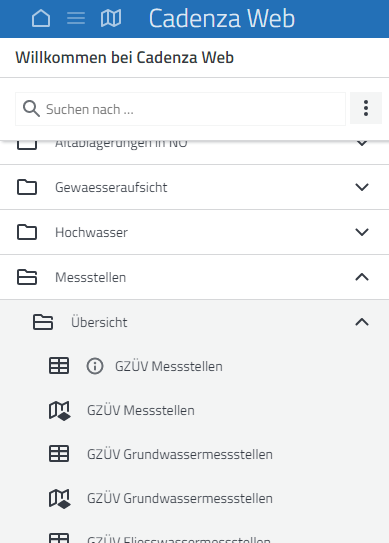Viewport: 389px width, 543px height.
Task: Focus the Suchen nach search field
Action: pos(180,109)
